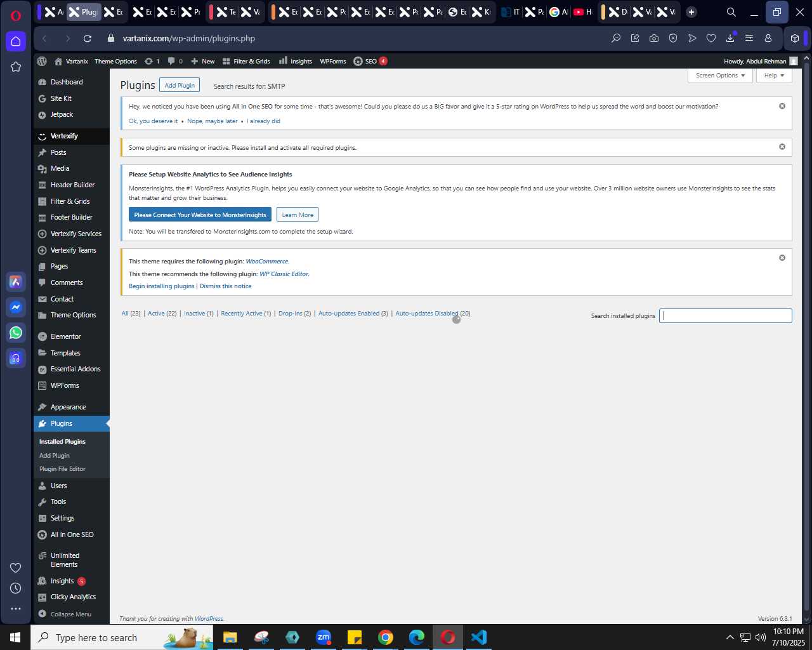Click Begin installing plugins link
Viewport: 812px width, 650px height.
point(161,286)
